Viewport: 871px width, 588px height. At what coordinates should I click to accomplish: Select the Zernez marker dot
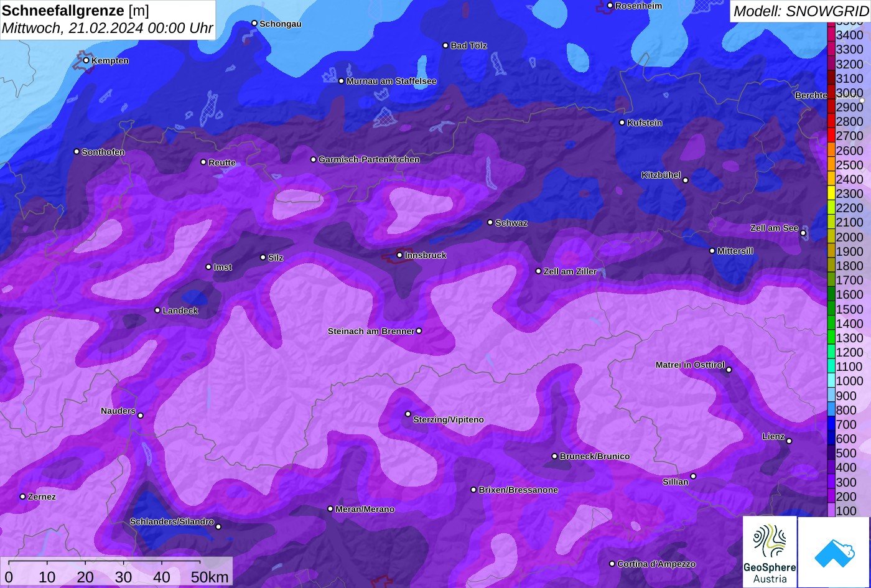pyautogui.click(x=22, y=497)
